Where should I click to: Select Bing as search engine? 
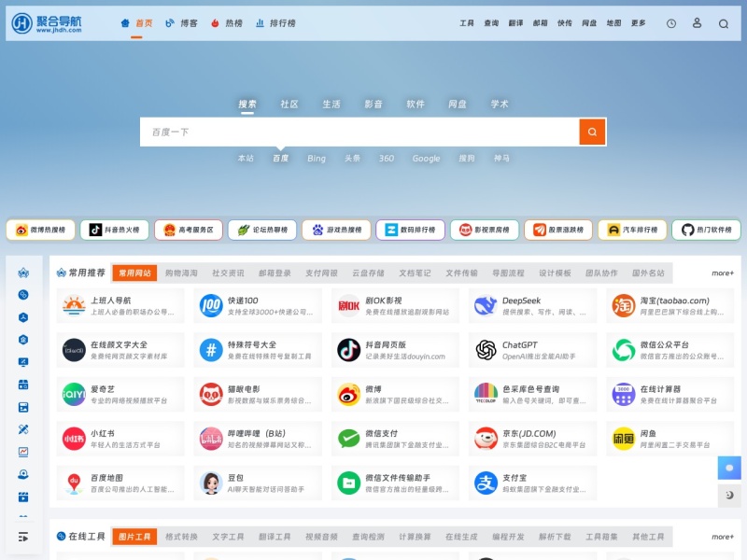pyautogui.click(x=317, y=158)
